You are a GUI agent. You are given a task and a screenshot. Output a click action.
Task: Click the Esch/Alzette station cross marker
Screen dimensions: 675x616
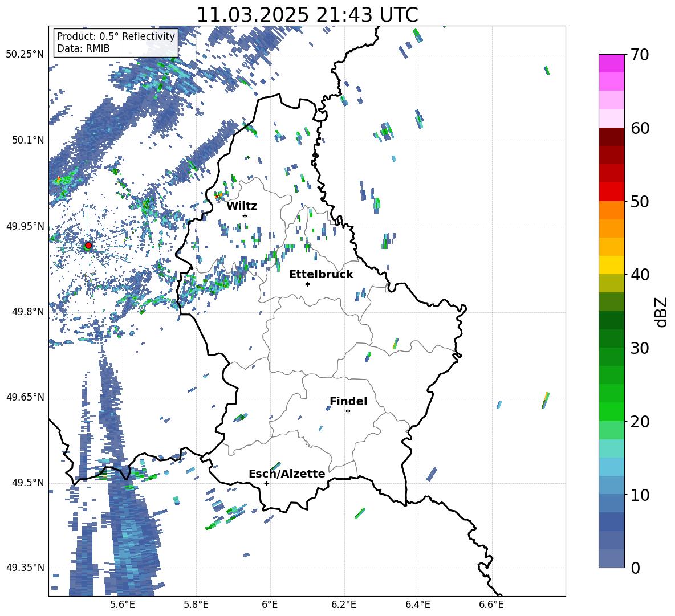pyautogui.click(x=266, y=483)
